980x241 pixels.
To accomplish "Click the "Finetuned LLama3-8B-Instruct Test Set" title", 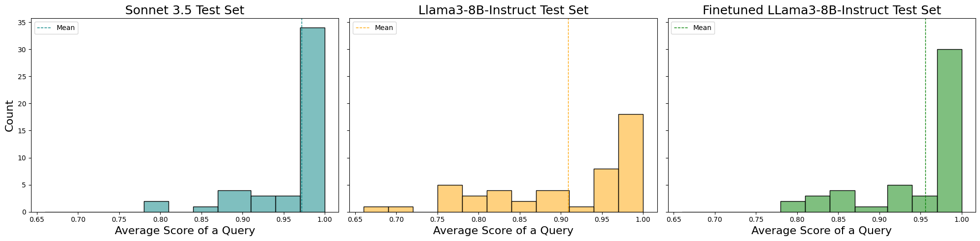I will click(821, 10).
